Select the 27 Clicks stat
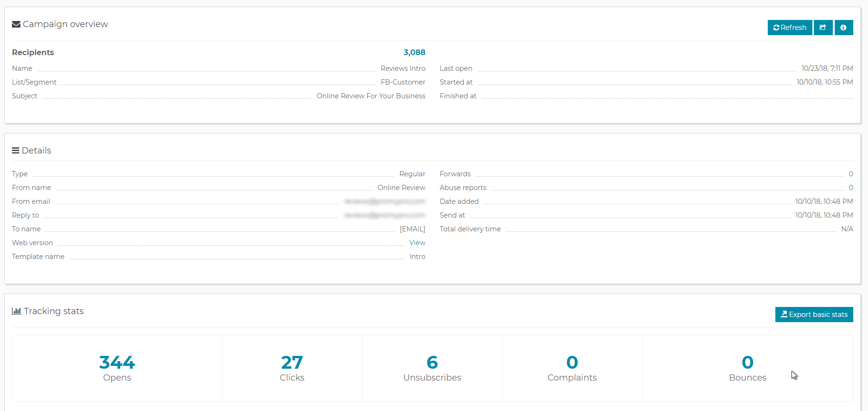This screenshot has height=411, width=868. tap(292, 363)
